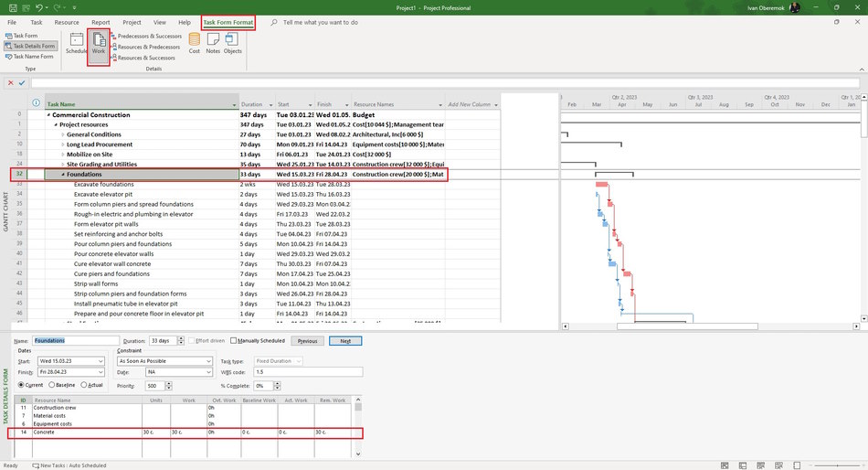Select the Current radio button
The height and width of the screenshot is (470, 868).
click(21, 385)
